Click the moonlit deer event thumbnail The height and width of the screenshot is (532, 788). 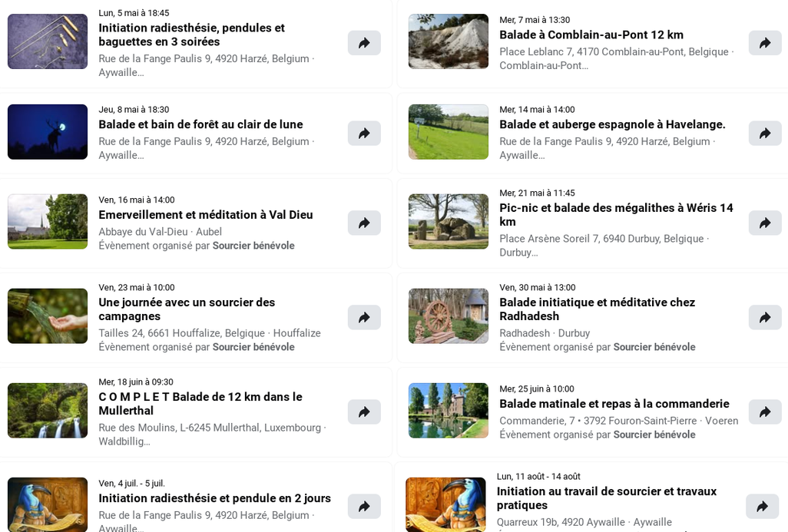click(x=48, y=131)
